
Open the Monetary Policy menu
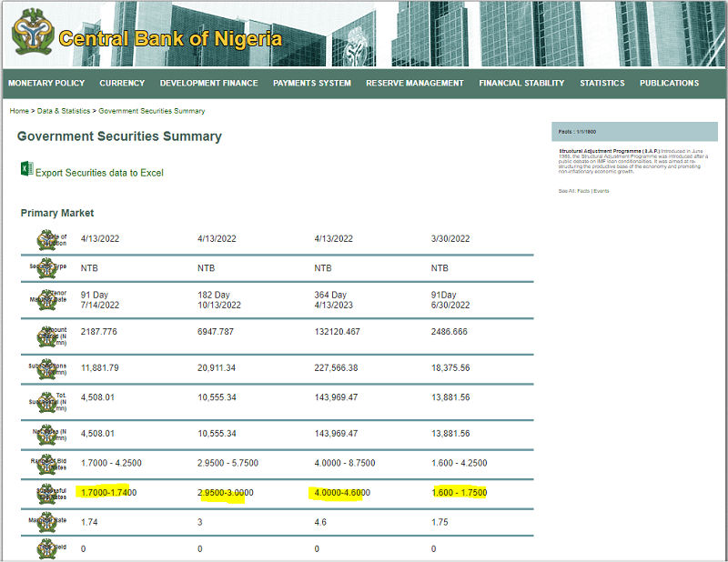click(x=46, y=83)
